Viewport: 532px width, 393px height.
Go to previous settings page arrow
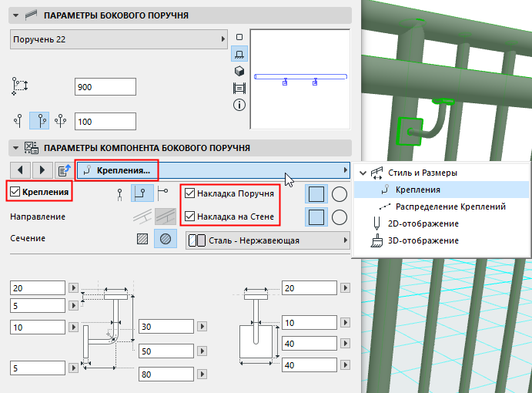[20, 170]
